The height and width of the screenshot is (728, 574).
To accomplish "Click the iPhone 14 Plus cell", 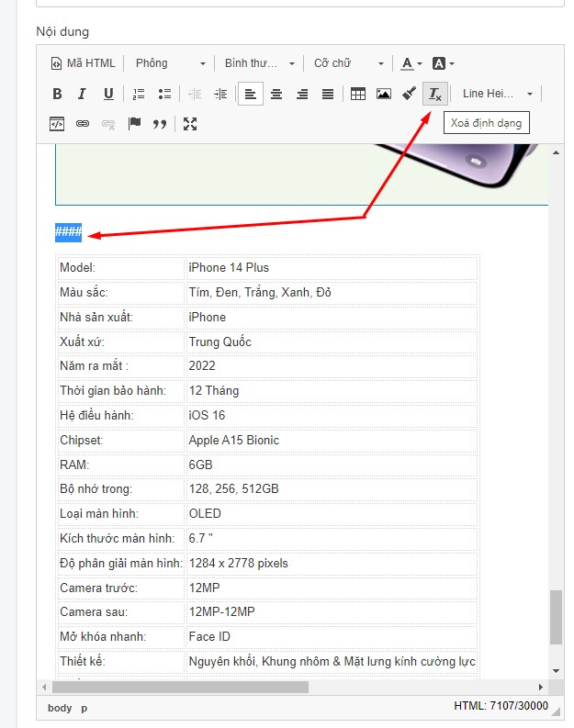I will (x=332, y=267).
